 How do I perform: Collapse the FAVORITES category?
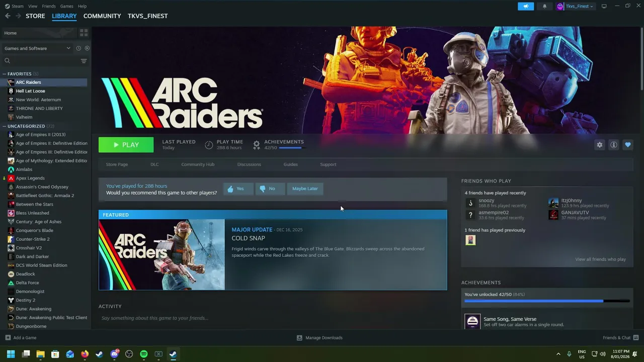point(5,74)
